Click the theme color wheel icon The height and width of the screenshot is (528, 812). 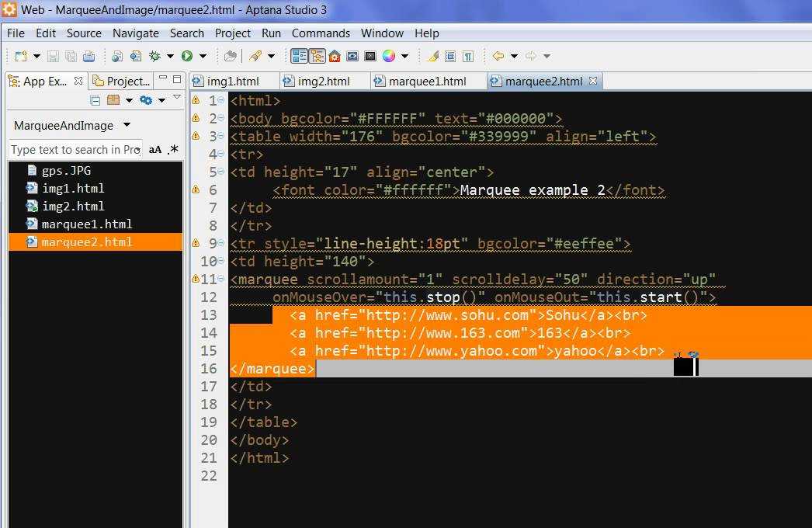(x=389, y=56)
